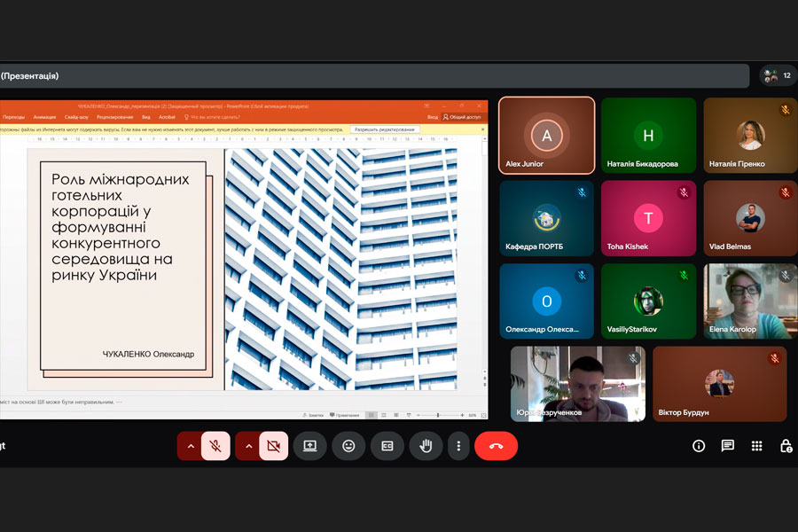This screenshot has height=532, width=798.
Task: Expand video settings arrow beside camera
Action: (x=248, y=446)
